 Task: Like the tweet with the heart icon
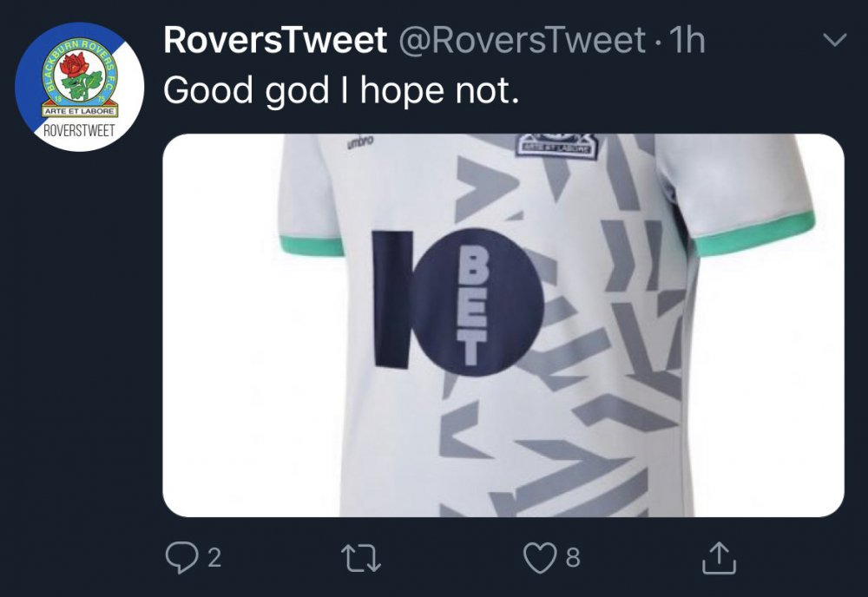540,556
